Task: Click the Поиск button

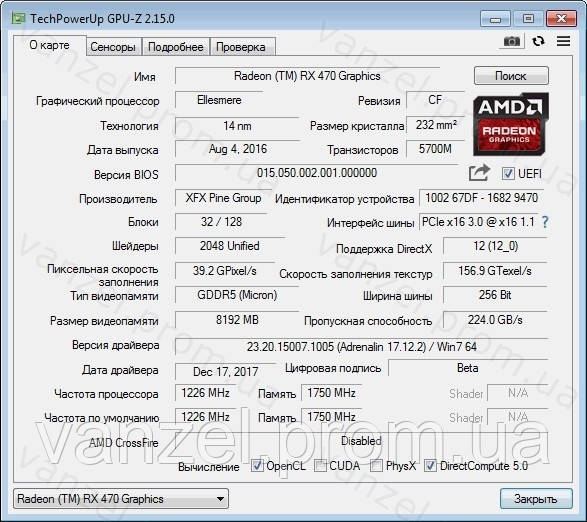Action: pos(511,76)
